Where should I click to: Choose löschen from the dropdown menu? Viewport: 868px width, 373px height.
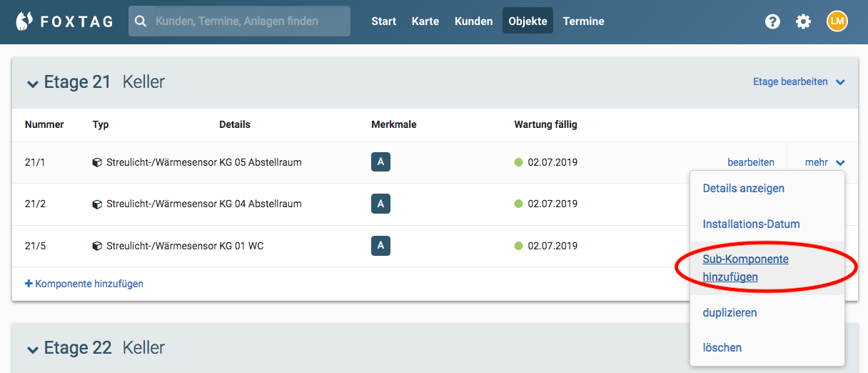tap(722, 348)
